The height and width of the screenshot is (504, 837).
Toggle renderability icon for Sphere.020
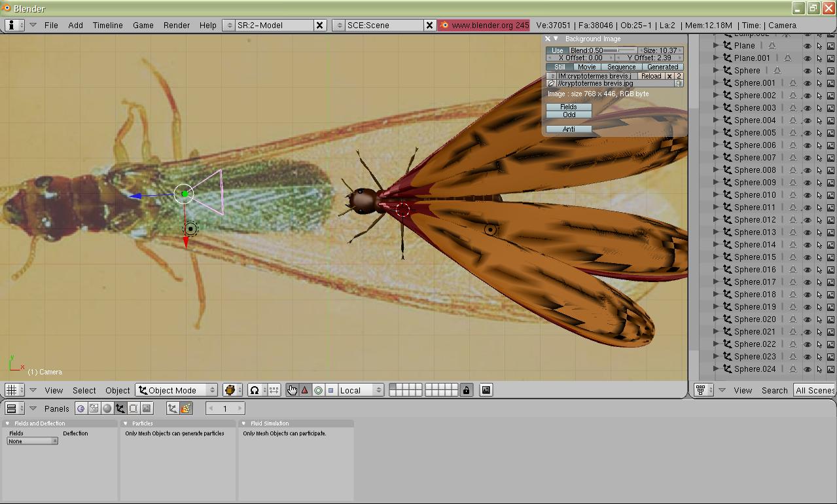point(831,319)
